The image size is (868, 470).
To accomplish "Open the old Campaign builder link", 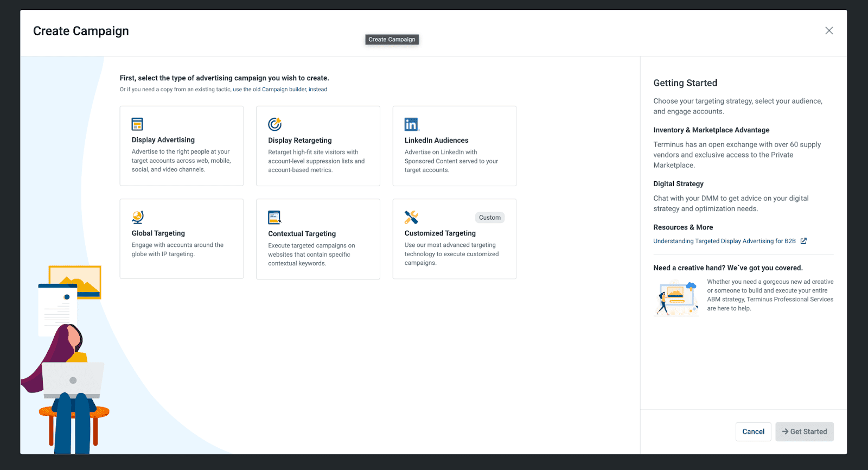I will point(280,90).
